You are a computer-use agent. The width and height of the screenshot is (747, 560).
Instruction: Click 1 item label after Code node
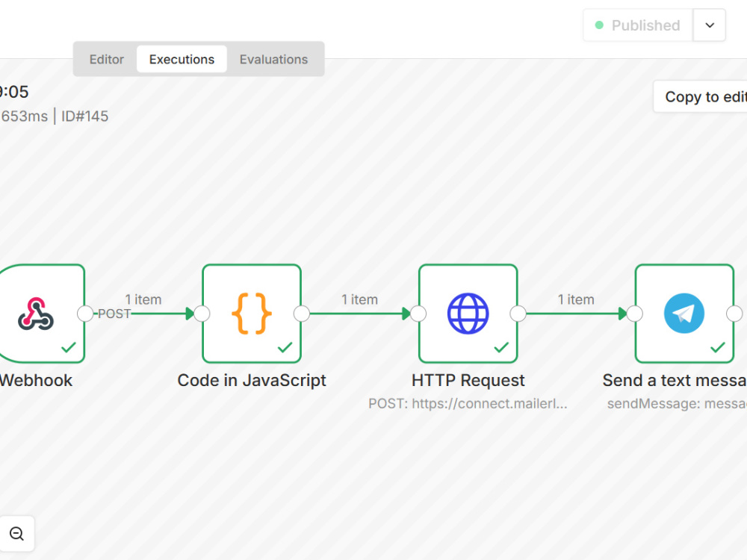coord(360,299)
